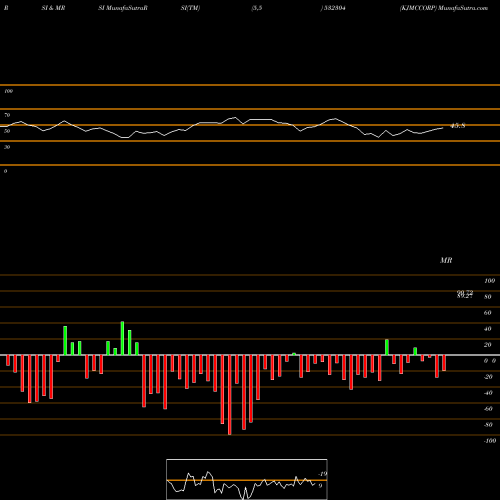This screenshot has height=500, width=500.
Task: Open the mini overview chart at bottom
Action: point(247,479)
